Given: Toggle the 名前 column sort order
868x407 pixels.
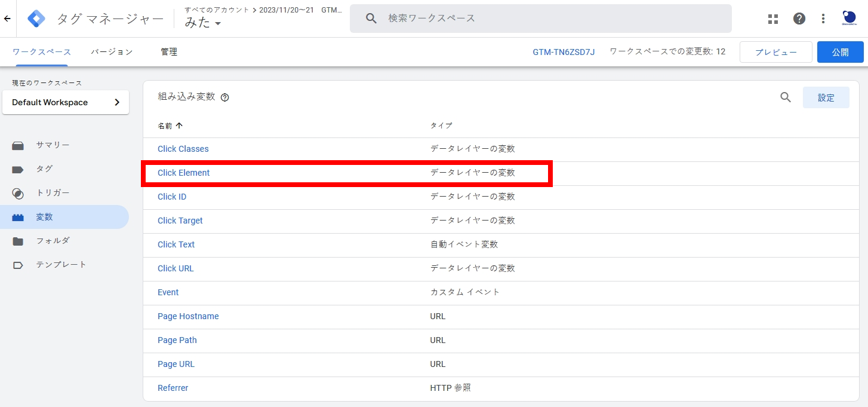Looking at the screenshot, I should click(170, 126).
